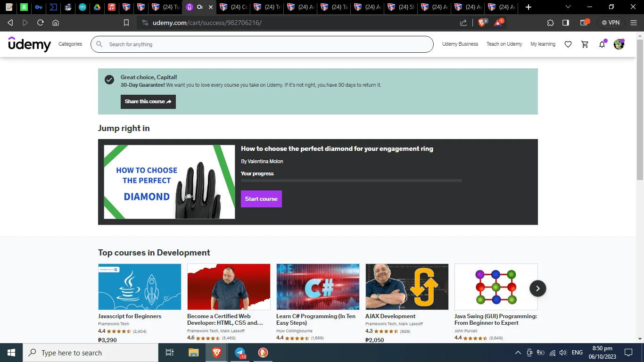The image size is (644, 362).
Task: Open Brave Shields lion icon
Action: (x=482, y=22)
